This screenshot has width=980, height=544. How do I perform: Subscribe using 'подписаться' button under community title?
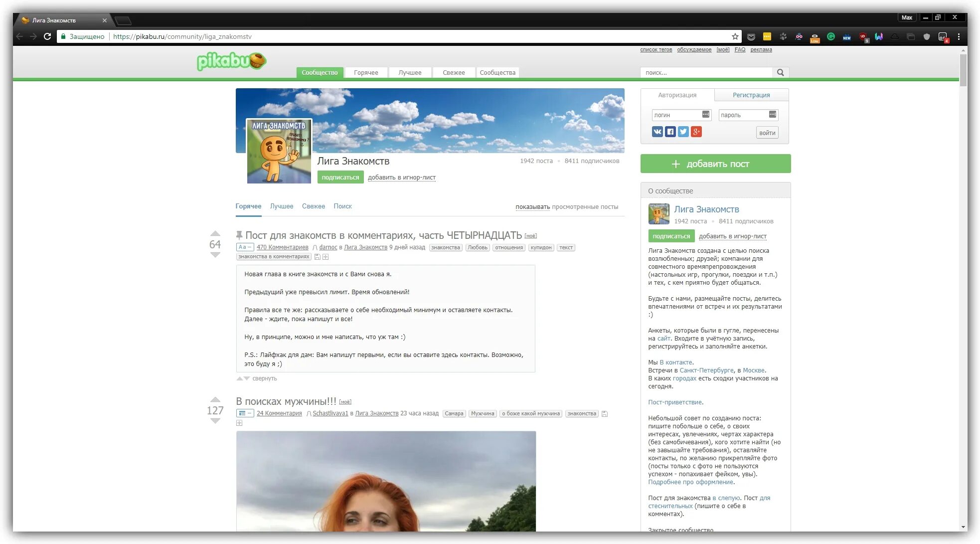tap(340, 177)
